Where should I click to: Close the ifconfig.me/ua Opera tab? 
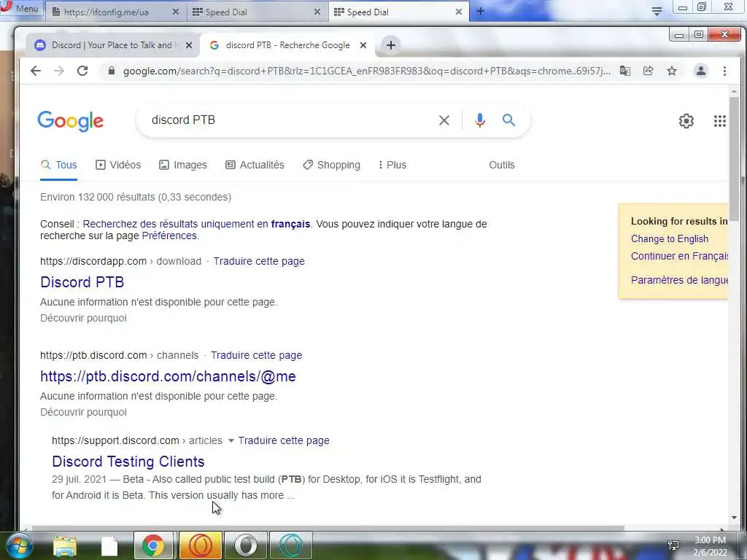click(175, 12)
